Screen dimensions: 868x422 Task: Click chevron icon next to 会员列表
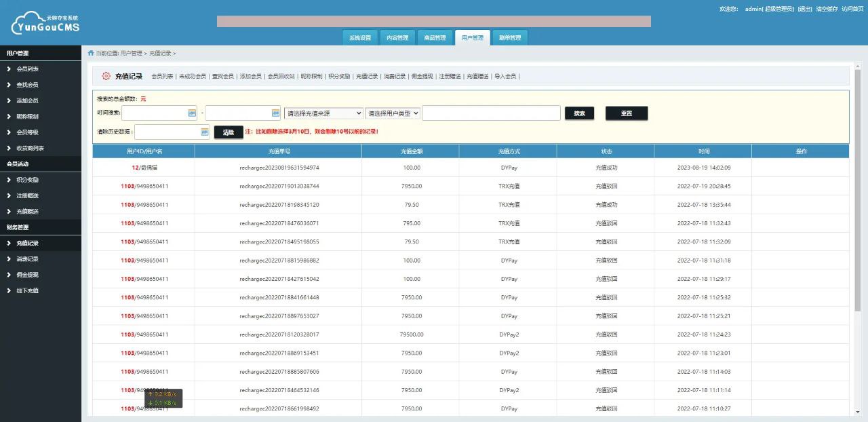coord(9,69)
